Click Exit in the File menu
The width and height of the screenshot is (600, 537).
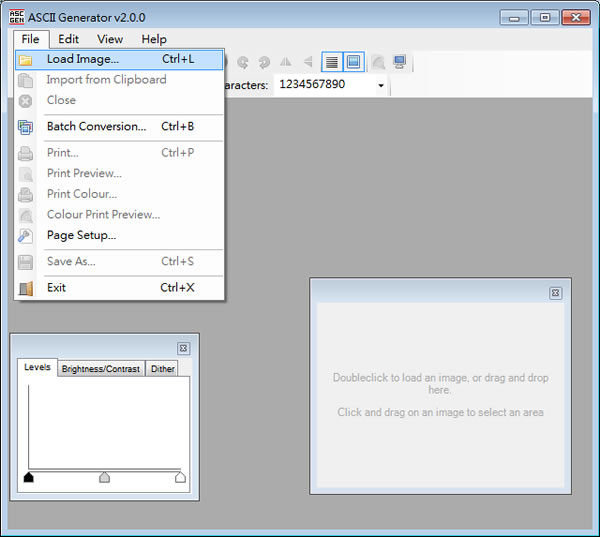tap(119, 287)
